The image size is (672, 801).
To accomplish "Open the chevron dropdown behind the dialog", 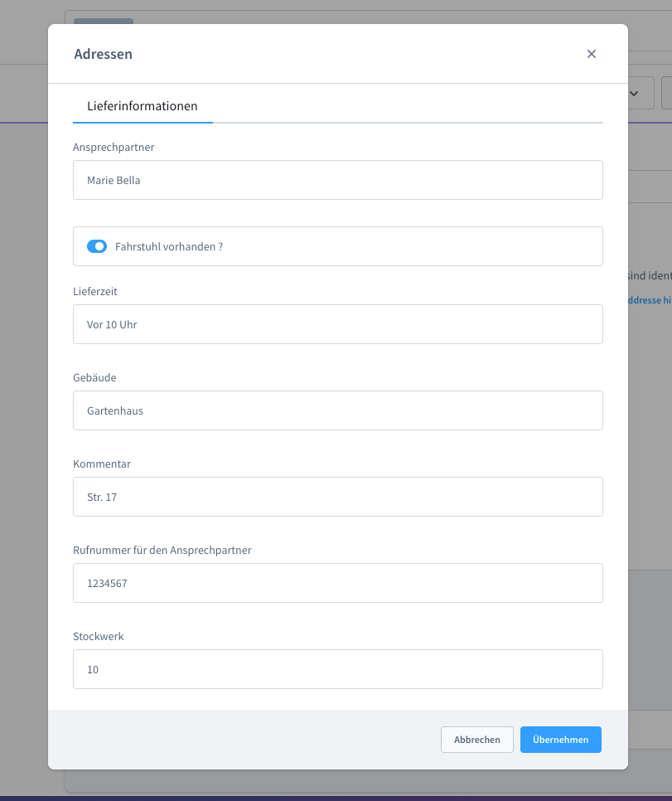I will coord(636,93).
